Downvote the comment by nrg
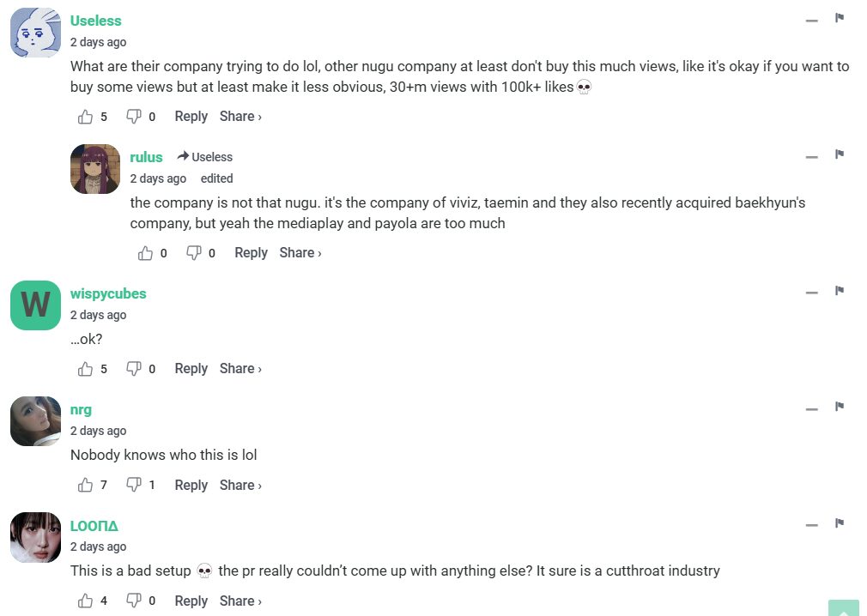 [134, 485]
